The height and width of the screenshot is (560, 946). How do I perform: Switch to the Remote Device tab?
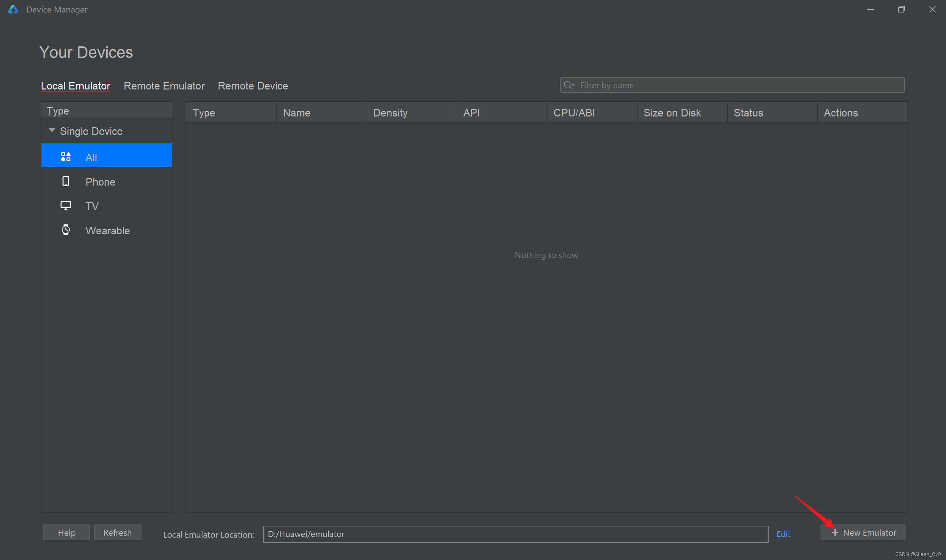253,85
